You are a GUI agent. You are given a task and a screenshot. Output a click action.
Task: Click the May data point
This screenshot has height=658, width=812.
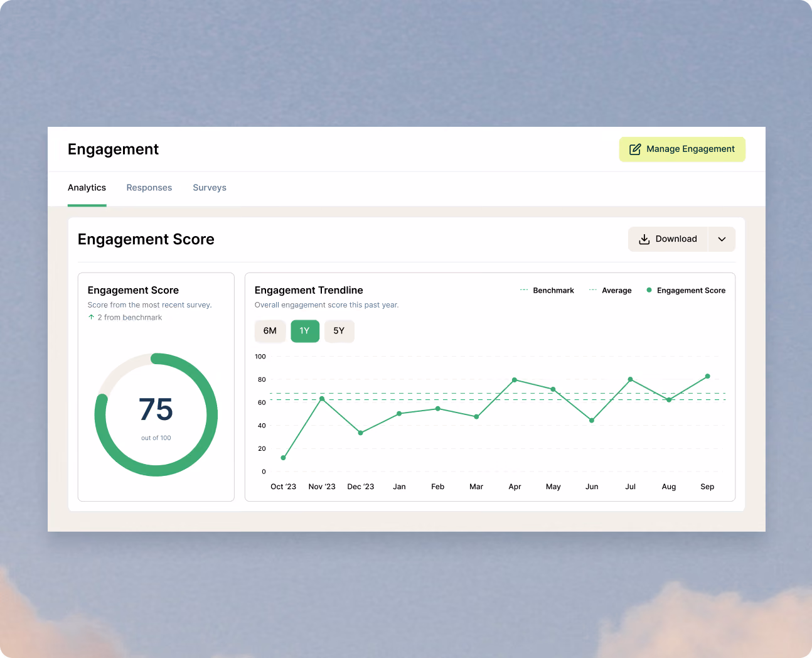(553, 389)
